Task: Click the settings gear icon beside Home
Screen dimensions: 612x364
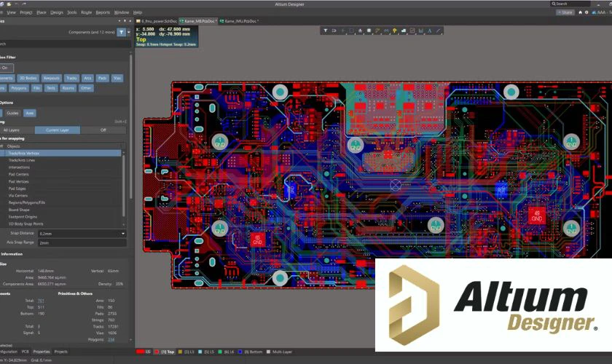Action: tap(586, 12)
